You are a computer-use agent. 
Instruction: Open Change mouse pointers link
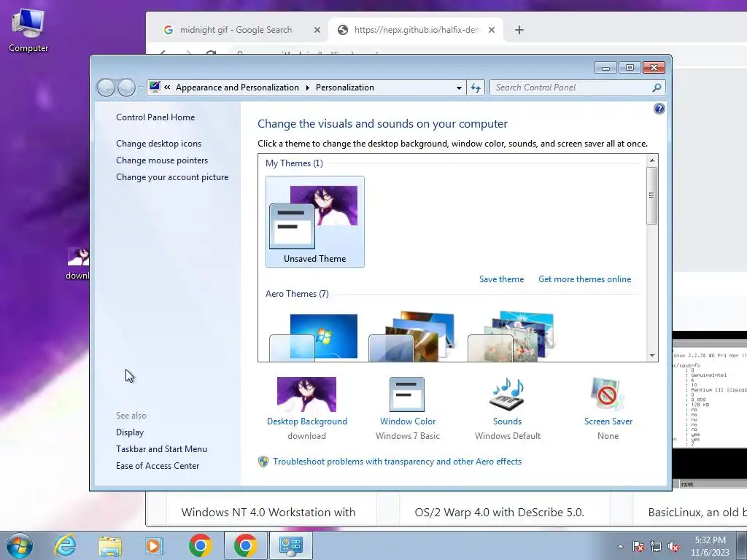(162, 160)
